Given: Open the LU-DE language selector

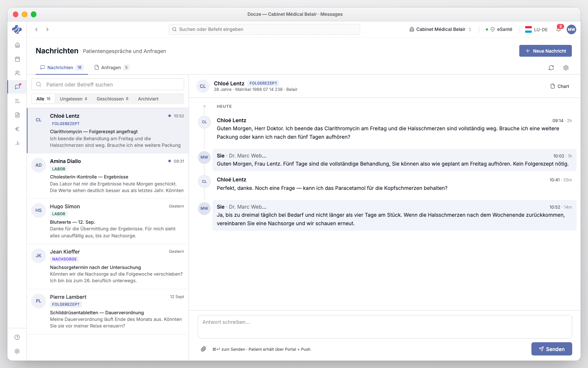Looking at the screenshot, I should click(536, 29).
